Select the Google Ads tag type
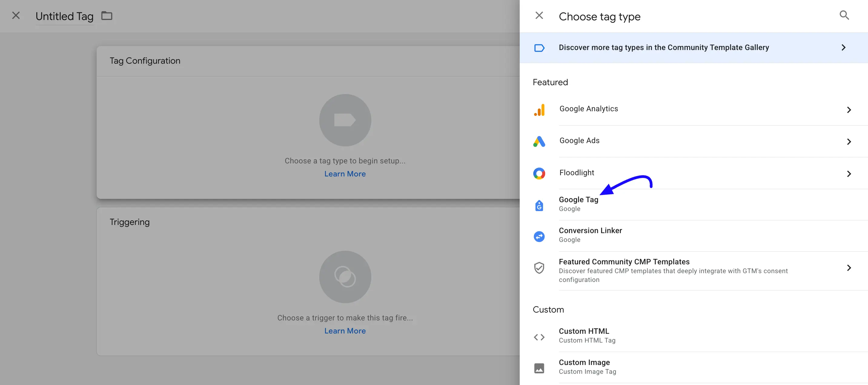 694,141
